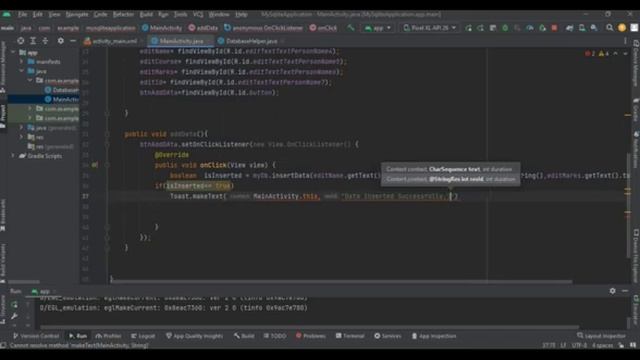Expand the java (generated) folder
Image resolution: width=640 pixels, height=360 pixels.
(x=22, y=128)
